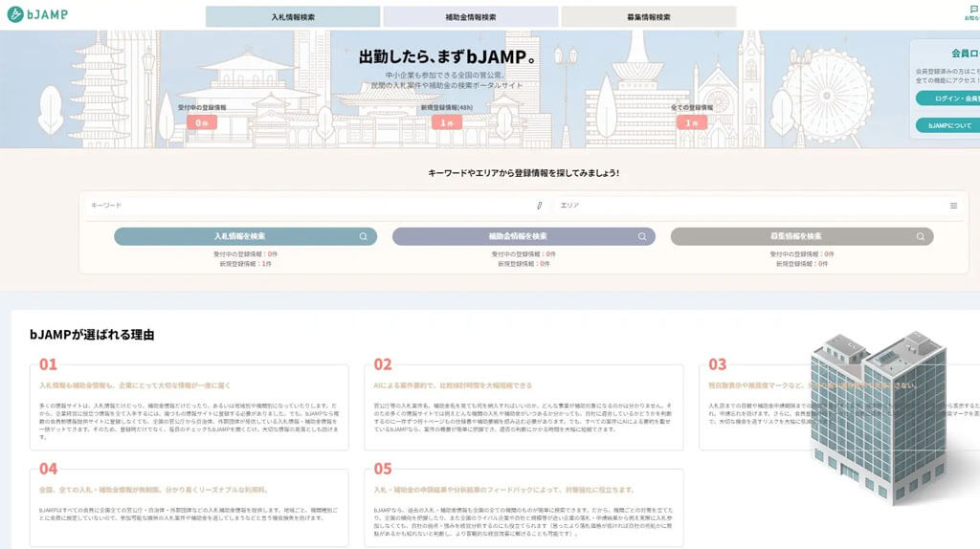
Task: Click the 入札情報を検索 button
Action: (245, 236)
